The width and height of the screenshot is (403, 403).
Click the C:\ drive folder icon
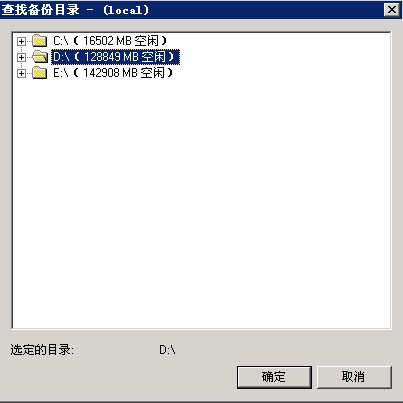coord(40,41)
